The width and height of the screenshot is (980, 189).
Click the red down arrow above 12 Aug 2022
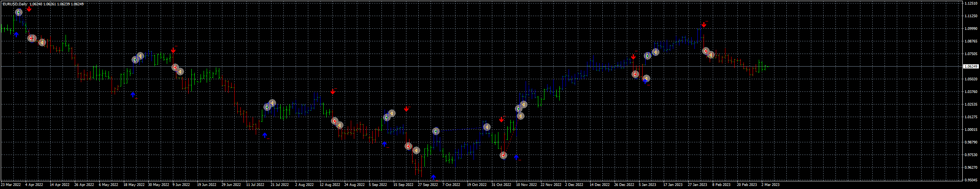(x=333, y=91)
